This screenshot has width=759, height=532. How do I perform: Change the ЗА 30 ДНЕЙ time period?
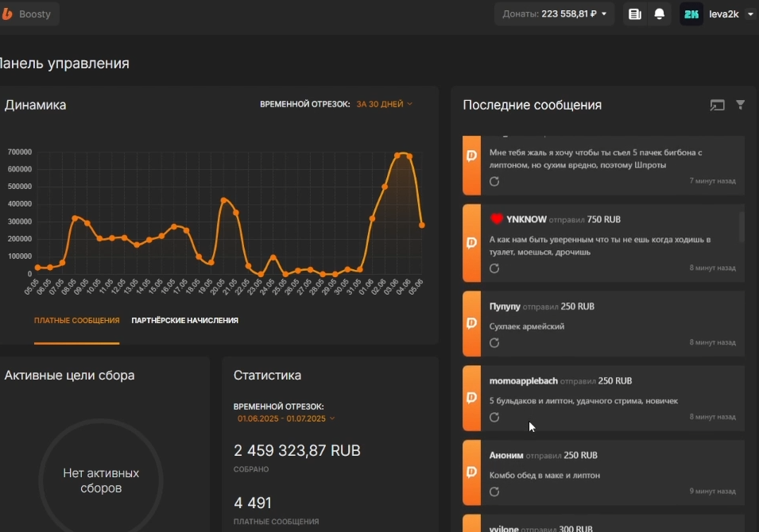tap(385, 104)
